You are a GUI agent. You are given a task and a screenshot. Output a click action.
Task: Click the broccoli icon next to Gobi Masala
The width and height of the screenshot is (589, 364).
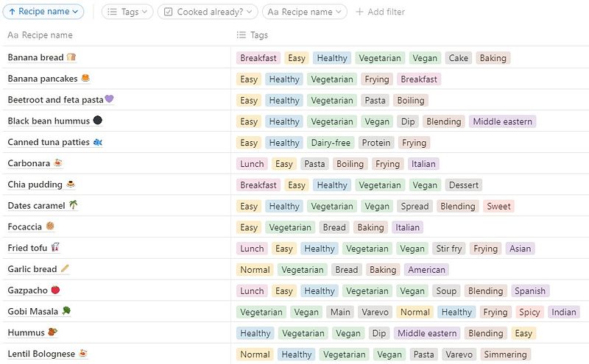[66, 311]
